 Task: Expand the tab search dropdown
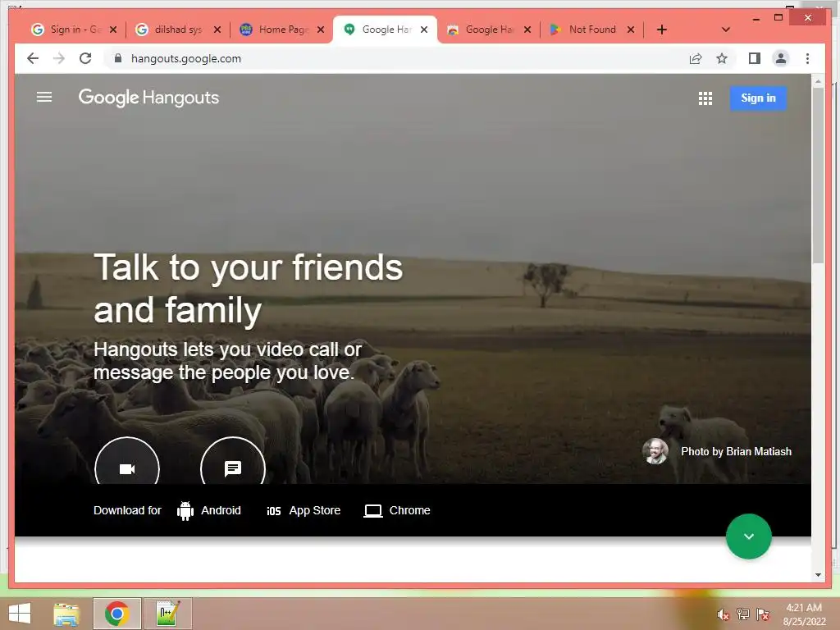[725, 30]
